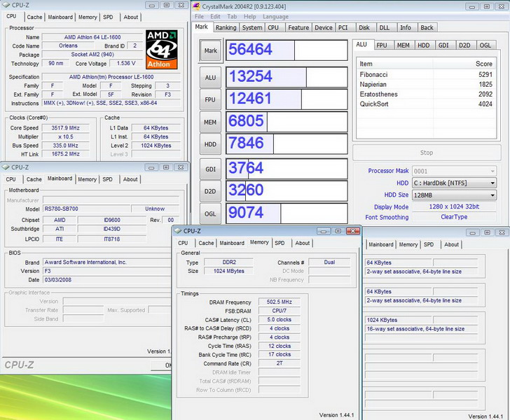
Task: Click the Eratosthenes score row
Action: click(x=426, y=94)
